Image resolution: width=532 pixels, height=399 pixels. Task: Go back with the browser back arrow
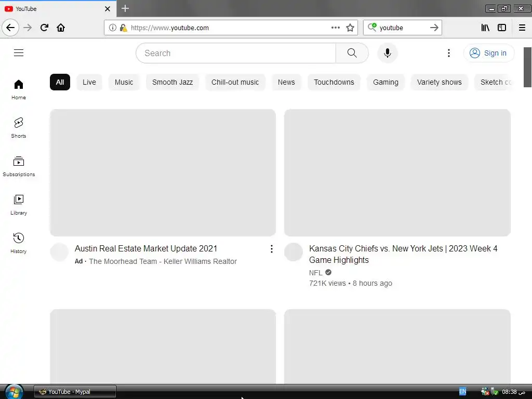10,28
